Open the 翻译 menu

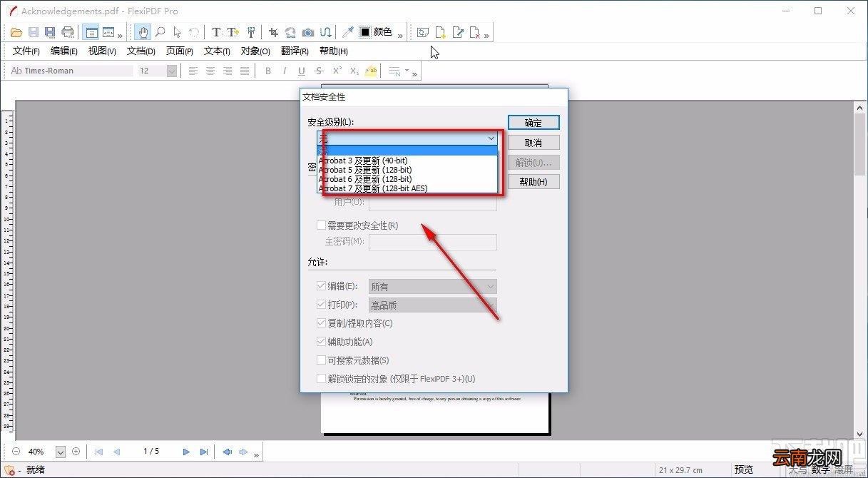[x=295, y=51]
